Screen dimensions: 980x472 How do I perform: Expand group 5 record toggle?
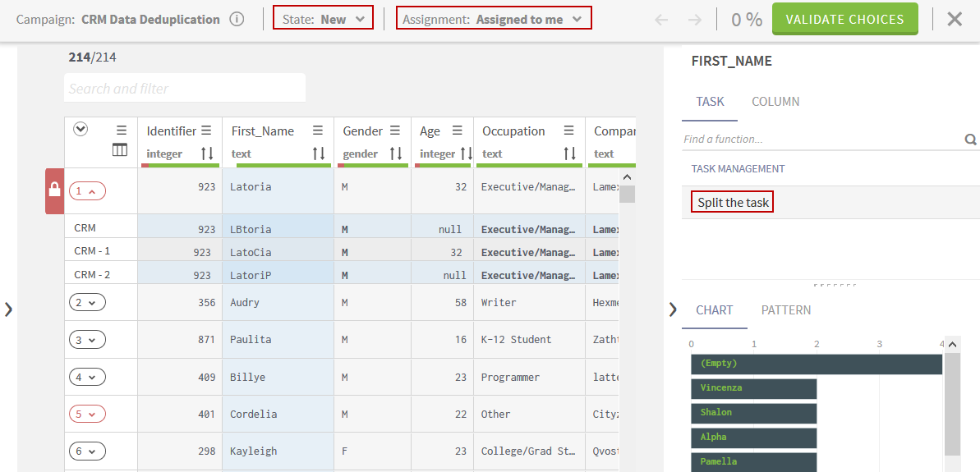click(87, 415)
